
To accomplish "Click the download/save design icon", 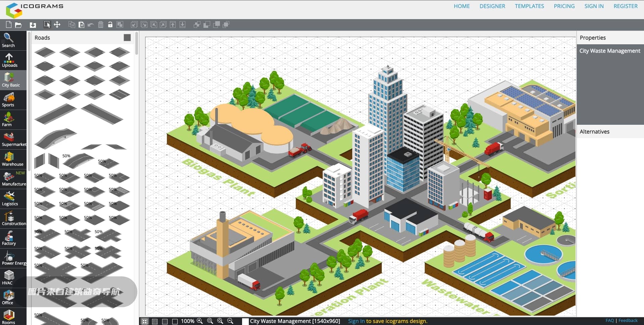I will click(x=33, y=25).
